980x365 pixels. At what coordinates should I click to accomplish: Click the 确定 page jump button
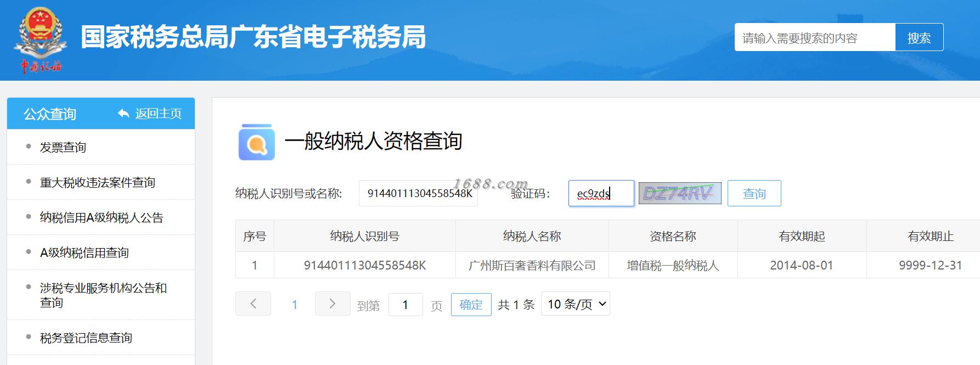click(471, 305)
